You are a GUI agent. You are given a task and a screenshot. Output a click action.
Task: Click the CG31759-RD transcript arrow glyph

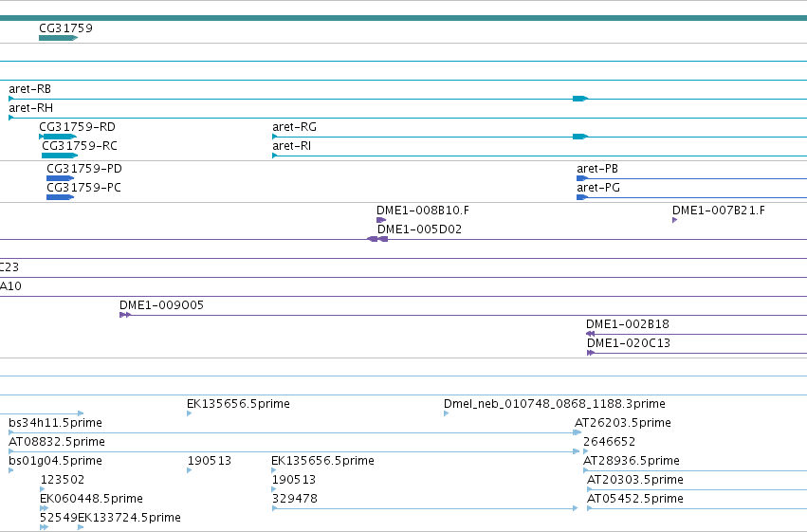pyautogui.click(x=58, y=137)
